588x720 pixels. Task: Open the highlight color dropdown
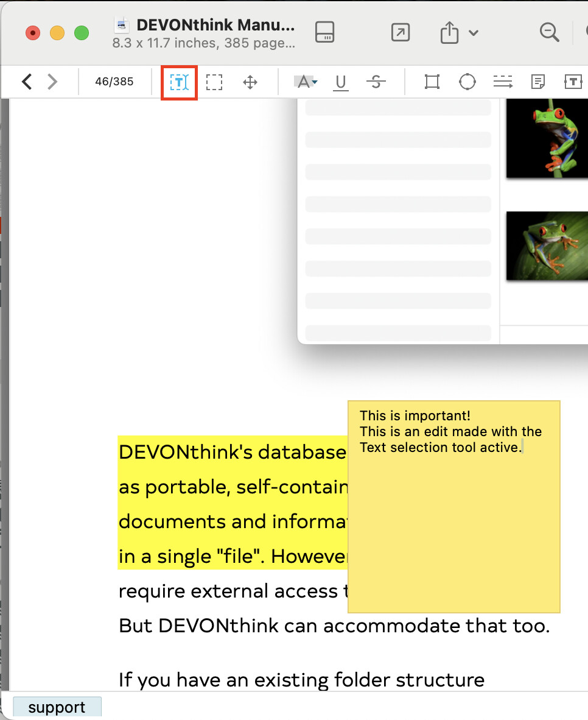click(315, 82)
